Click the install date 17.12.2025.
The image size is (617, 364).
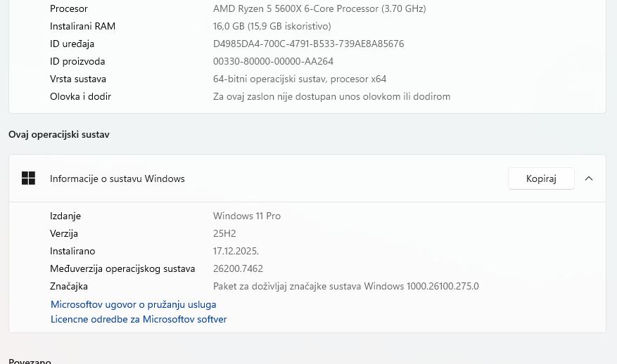(236, 251)
